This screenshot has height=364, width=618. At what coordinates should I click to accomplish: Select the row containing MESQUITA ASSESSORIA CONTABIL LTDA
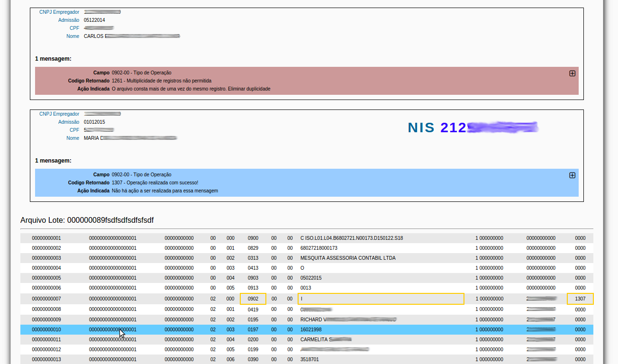(347, 258)
